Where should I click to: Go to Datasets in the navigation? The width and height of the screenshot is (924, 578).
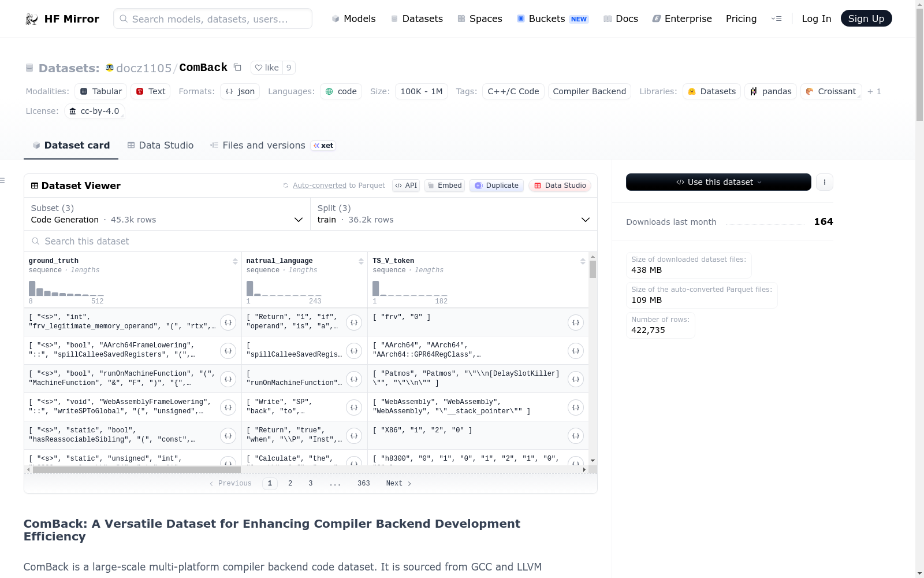coord(416,18)
